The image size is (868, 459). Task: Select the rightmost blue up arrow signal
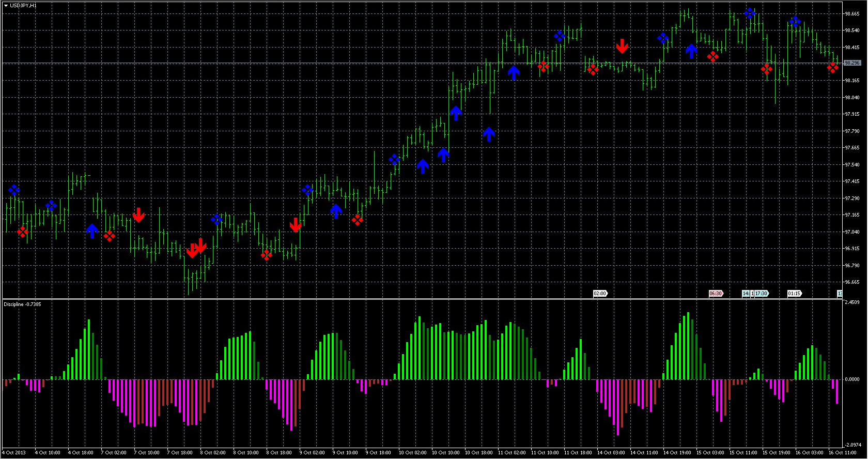(x=691, y=51)
